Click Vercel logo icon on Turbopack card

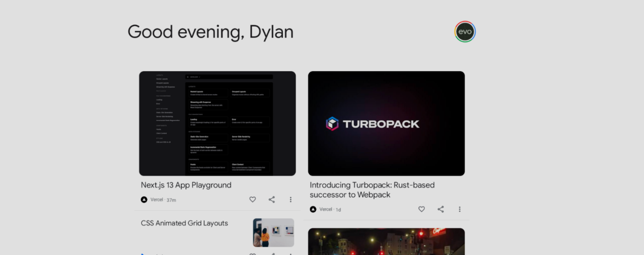[x=313, y=209]
